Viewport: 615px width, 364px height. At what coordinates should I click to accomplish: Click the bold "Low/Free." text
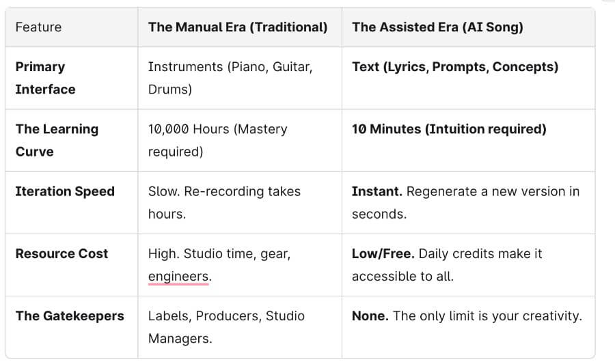(383, 253)
